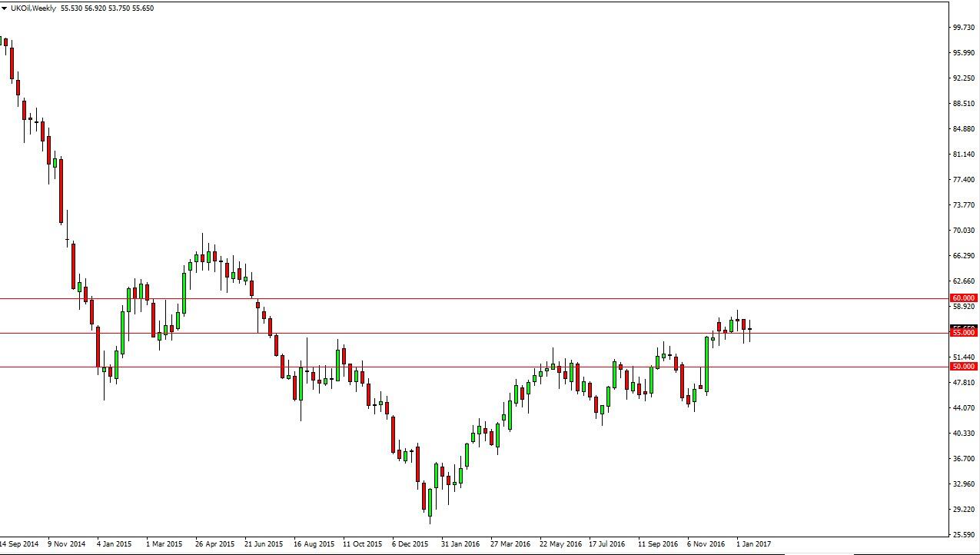Click the 1 Jan 2017 date label

pos(752,544)
